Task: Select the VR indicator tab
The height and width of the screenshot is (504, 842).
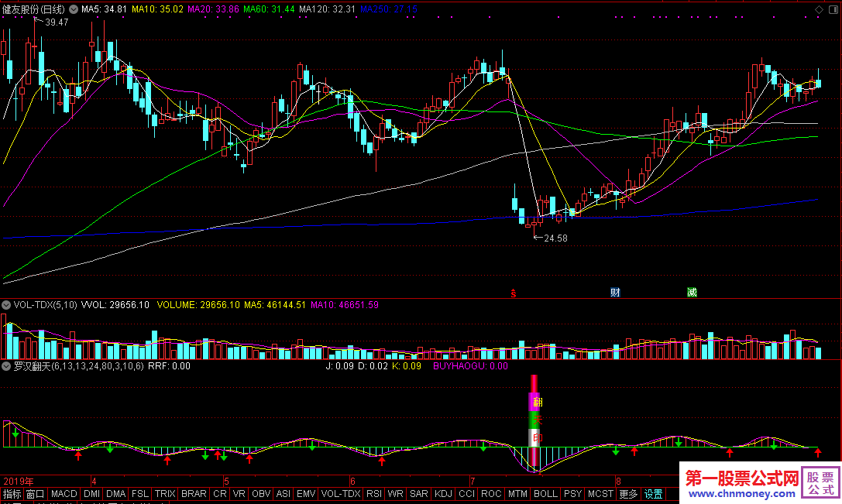Action: pyautogui.click(x=239, y=494)
